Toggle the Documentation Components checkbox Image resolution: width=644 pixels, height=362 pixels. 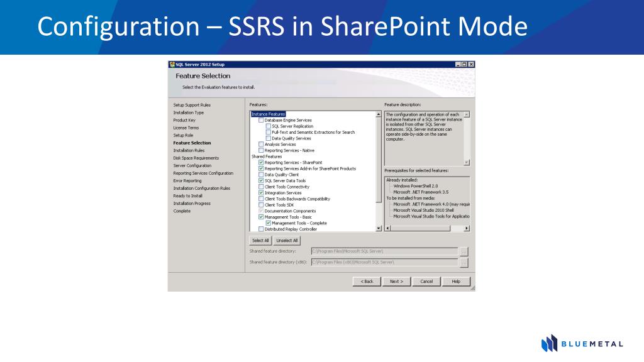point(261,211)
